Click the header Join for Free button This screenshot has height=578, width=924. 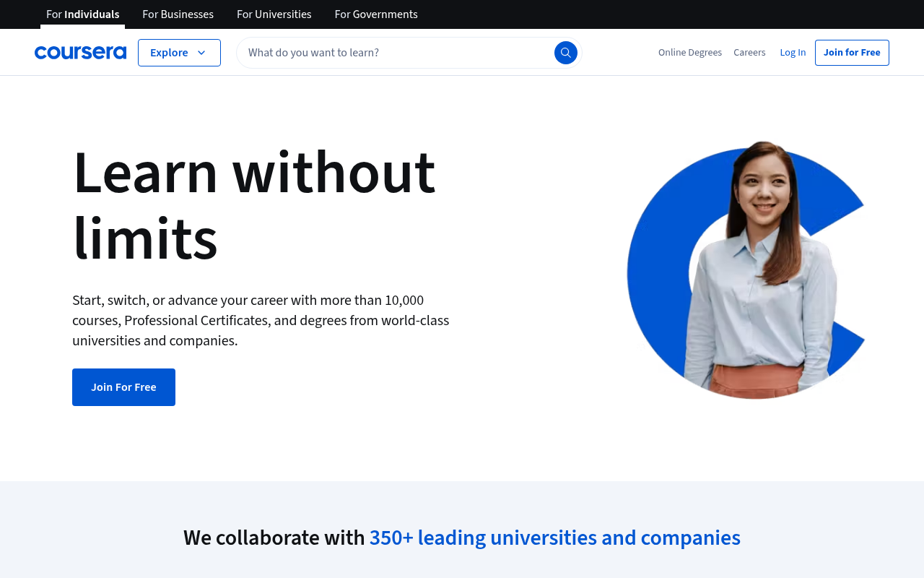852,53
